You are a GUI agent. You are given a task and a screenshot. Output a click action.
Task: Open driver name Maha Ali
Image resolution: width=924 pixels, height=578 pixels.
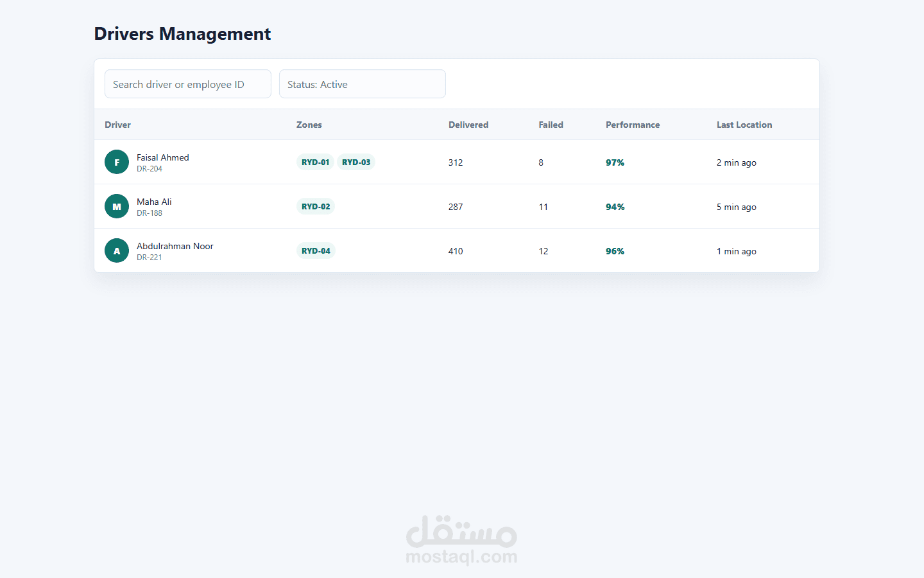pyautogui.click(x=154, y=202)
